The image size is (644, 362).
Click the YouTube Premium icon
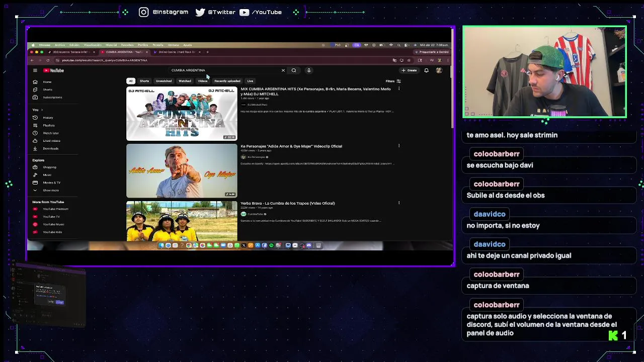35,209
